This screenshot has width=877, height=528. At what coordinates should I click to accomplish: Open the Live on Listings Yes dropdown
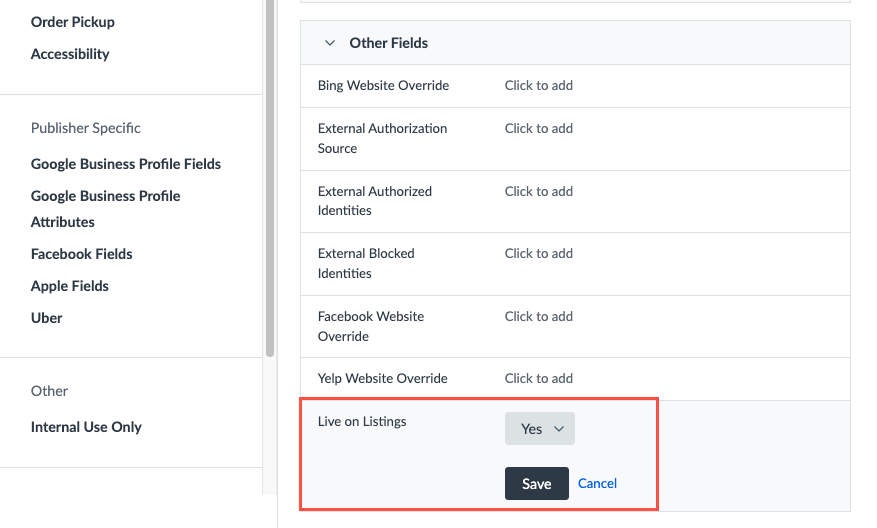coord(540,429)
